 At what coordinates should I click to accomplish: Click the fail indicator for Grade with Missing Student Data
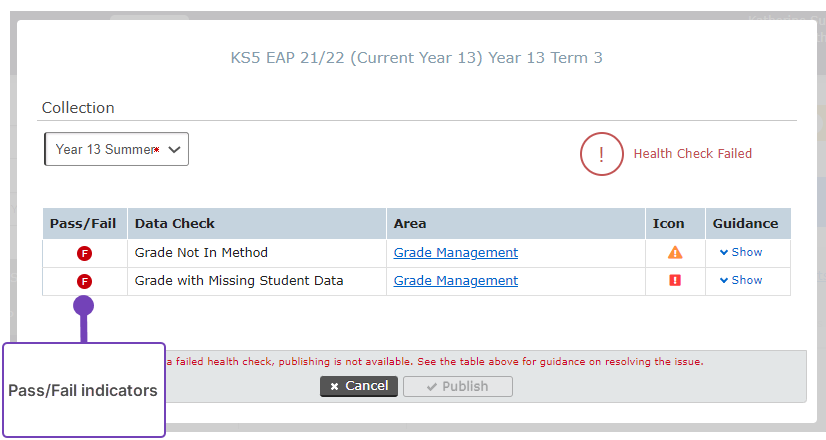(x=84, y=281)
